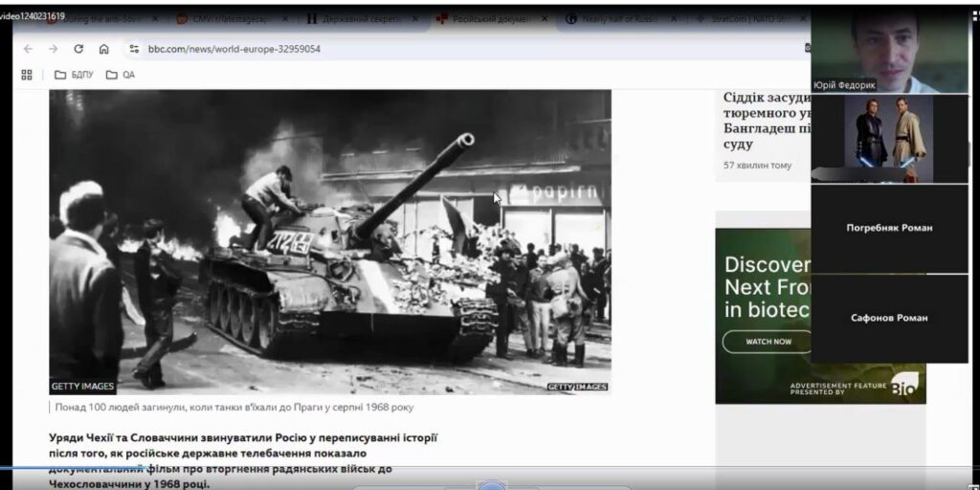
Task: Open the QA bookmarks folder
Action: pyautogui.click(x=121, y=75)
